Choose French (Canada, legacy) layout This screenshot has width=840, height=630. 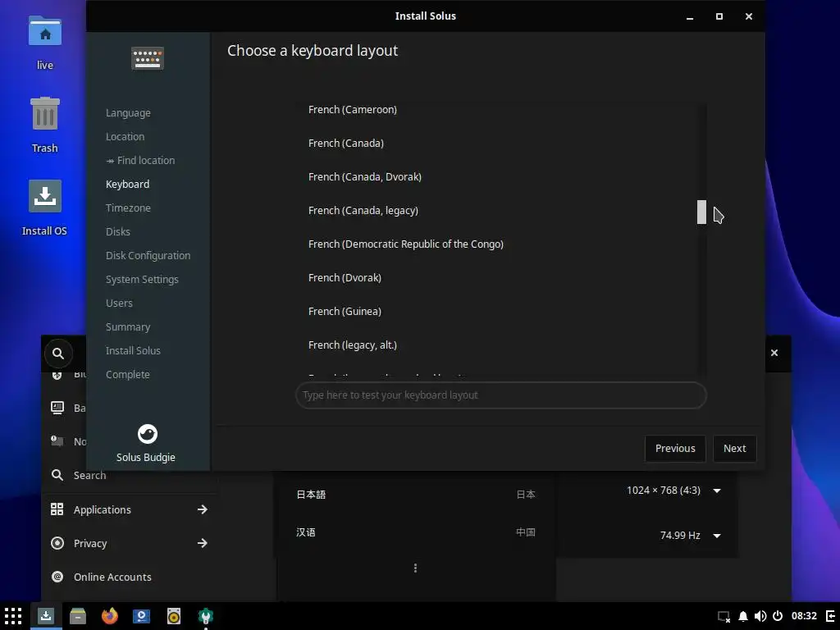click(x=495, y=211)
